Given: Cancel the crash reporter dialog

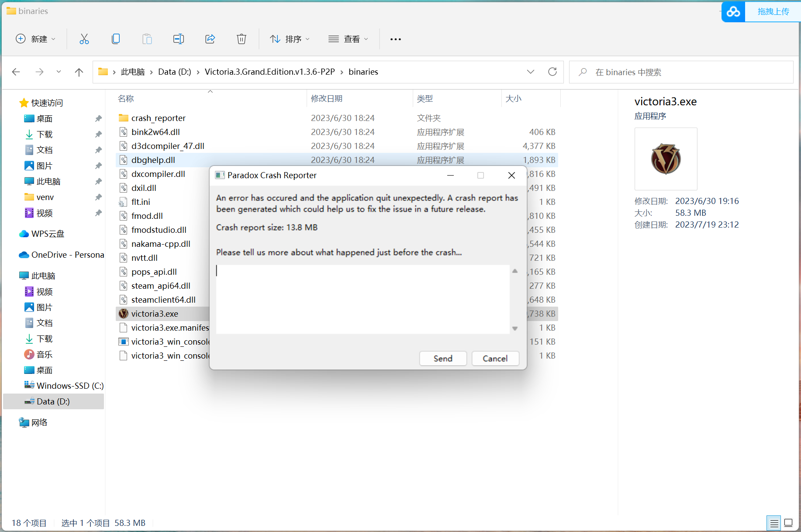Looking at the screenshot, I should [495, 359].
